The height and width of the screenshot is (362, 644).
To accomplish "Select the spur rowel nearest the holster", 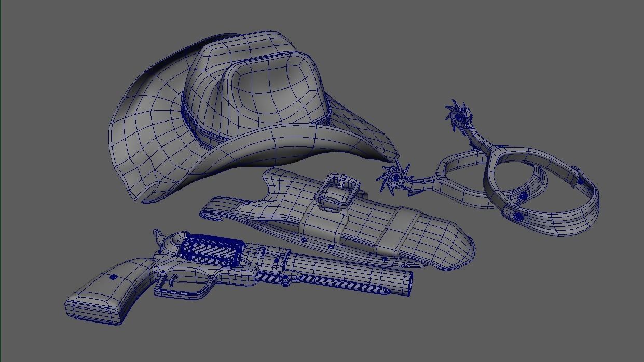I will click(x=394, y=178).
